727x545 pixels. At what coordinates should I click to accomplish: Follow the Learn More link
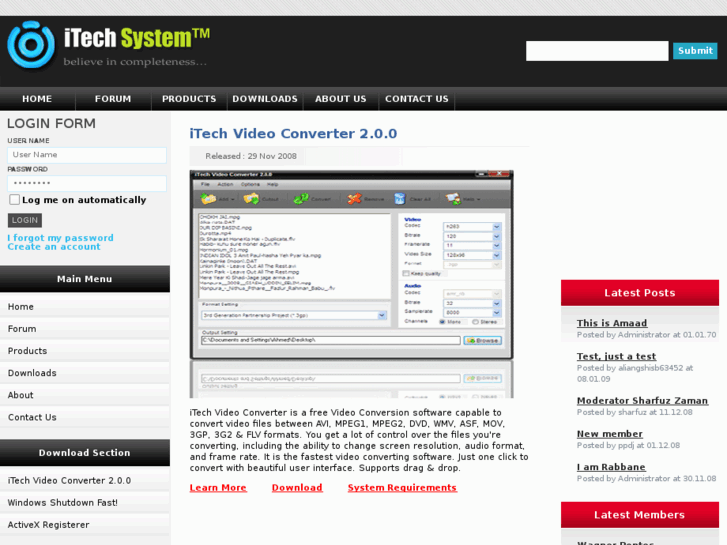[x=218, y=488]
